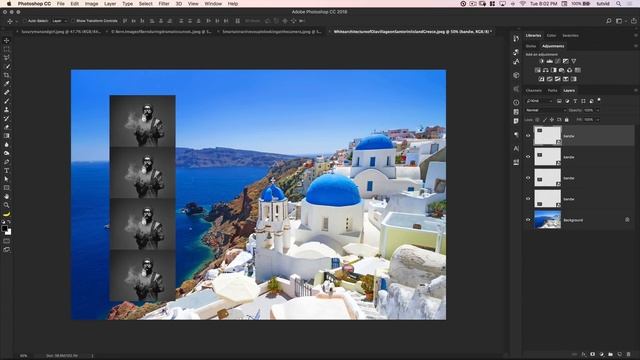Select the Zoom tool
This screenshot has height=360, width=640.
pyautogui.click(x=7, y=205)
